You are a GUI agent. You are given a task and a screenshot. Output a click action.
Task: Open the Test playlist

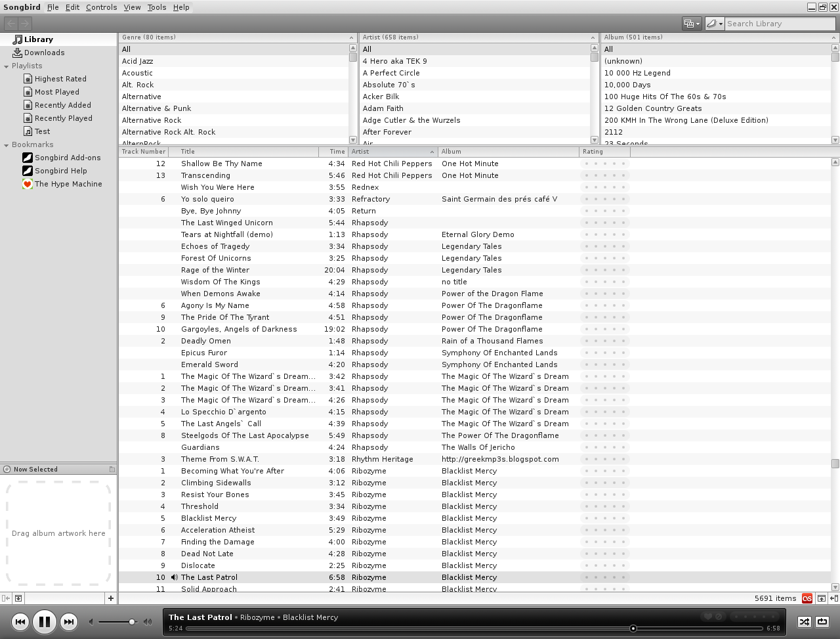pos(42,131)
